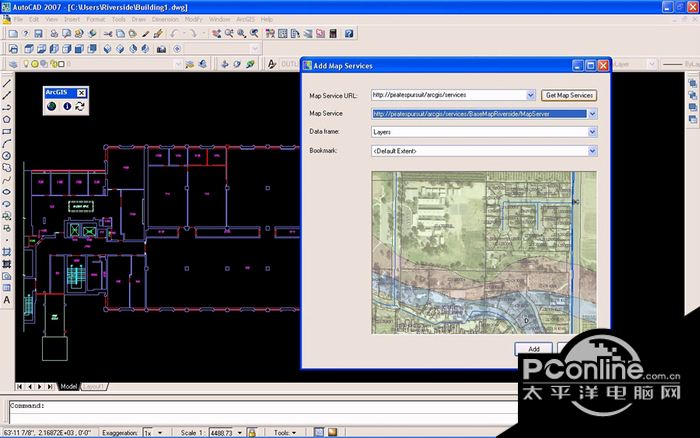Click the Undo arrow icon

pyautogui.click(x=174, y=33)
